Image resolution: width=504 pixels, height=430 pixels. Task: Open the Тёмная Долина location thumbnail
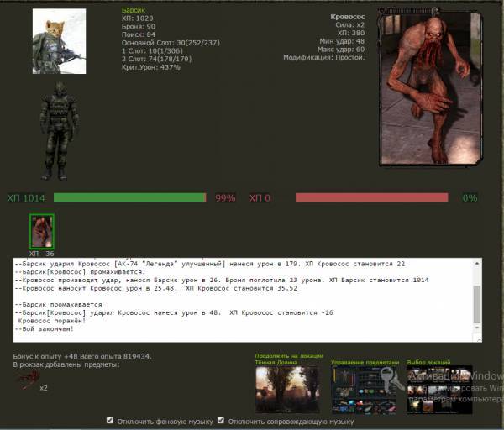286,389
